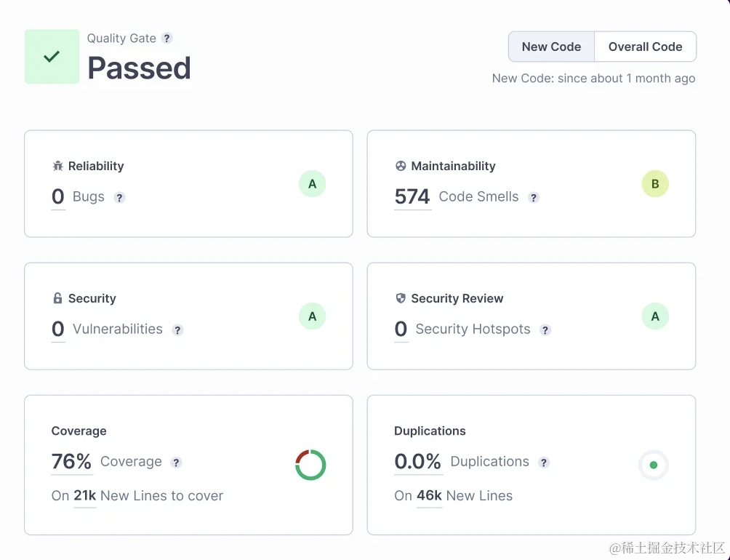The image size is (730, 560).
Task: Switch to the Overall Code tab
Action: tap(645, 47)
